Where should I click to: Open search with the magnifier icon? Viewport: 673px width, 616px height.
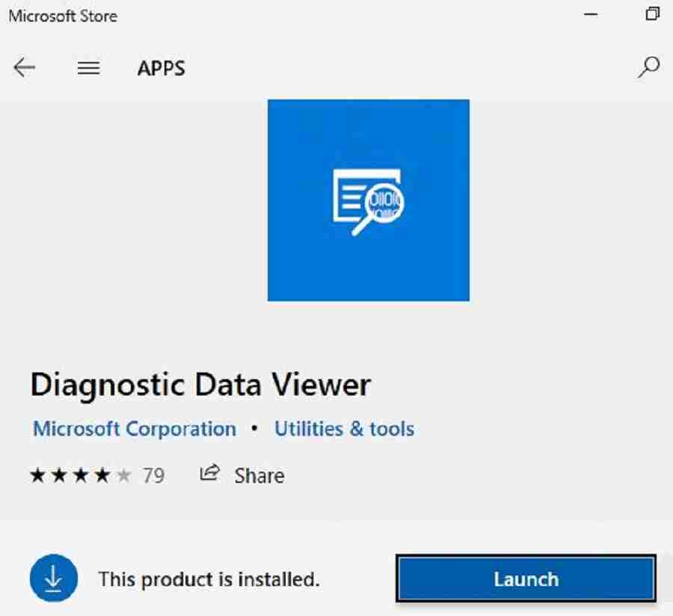(x=648, y=67)
